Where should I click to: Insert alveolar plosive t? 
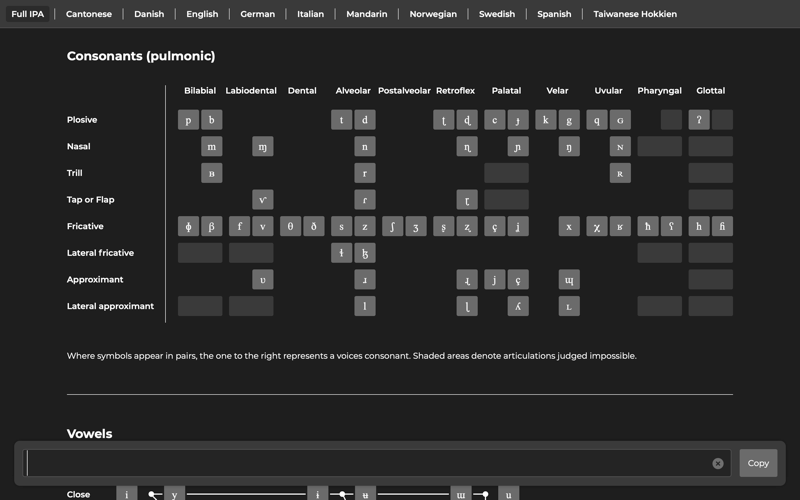coord(341,120)
